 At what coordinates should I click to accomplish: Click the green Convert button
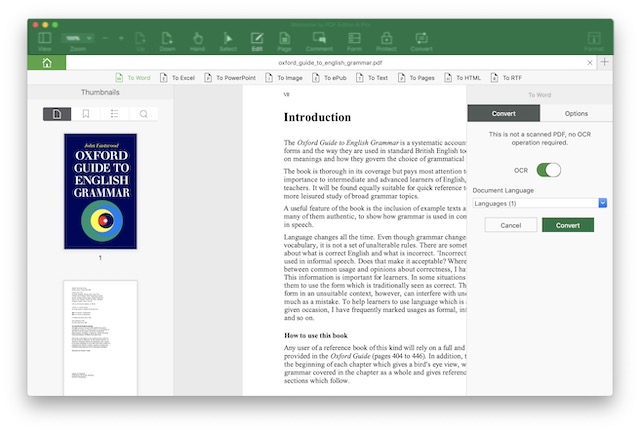568,225
